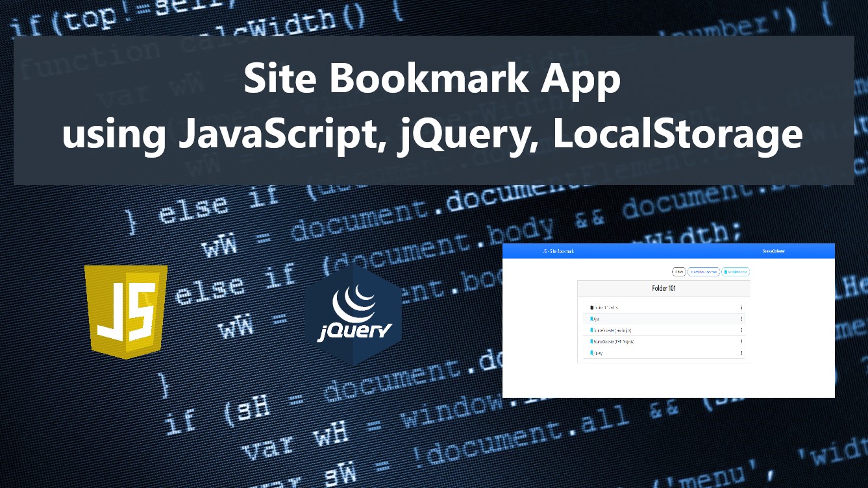Click the Folder 101 panel header
Viewport: 868px width, 488px height.
[664, 287]
